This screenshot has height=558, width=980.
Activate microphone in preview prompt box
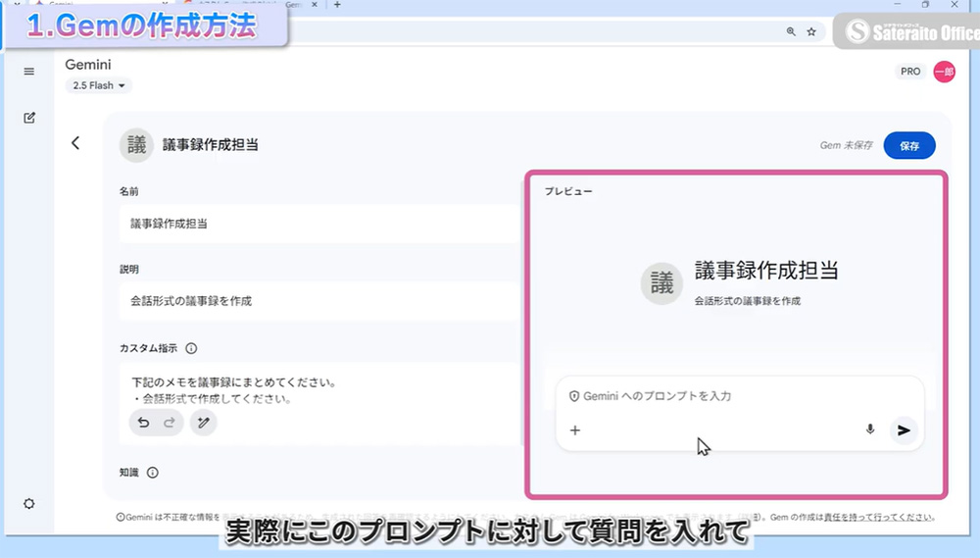[870, 430]
